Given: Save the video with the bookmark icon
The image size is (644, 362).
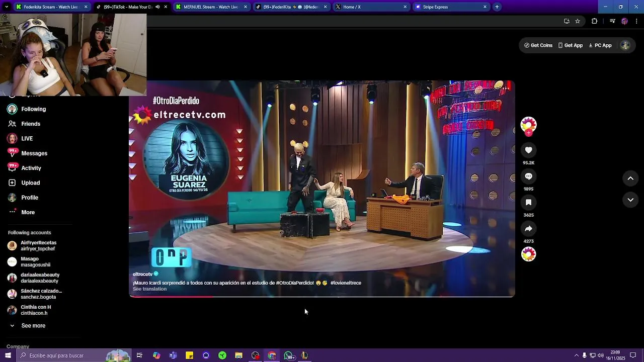Looking at the screenshot, I should (528, 202).
